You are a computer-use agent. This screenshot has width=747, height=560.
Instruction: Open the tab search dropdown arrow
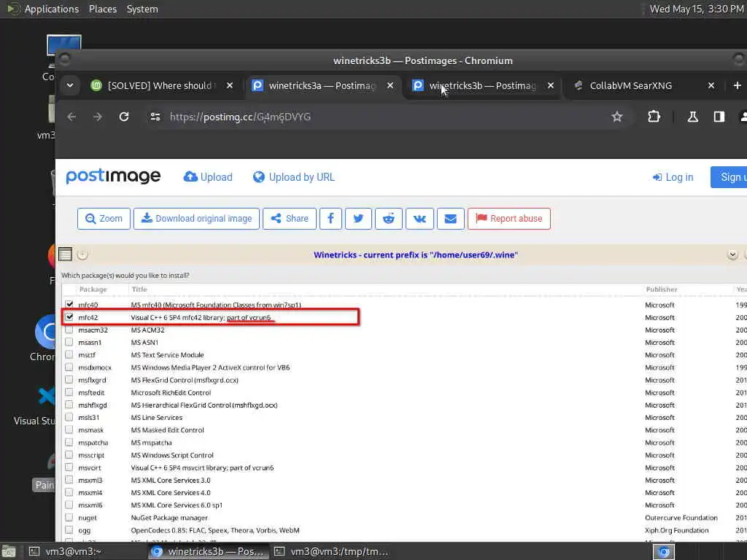click(70, 86)
